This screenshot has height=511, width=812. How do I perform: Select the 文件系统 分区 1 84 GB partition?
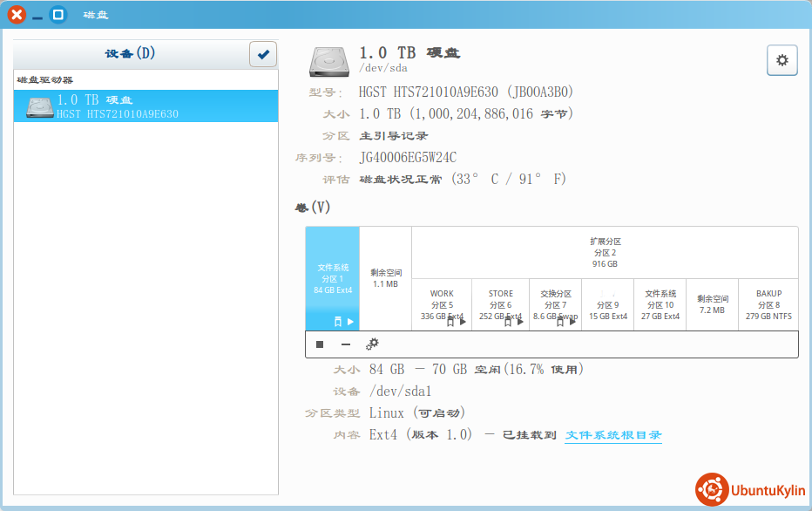[332, 278]
